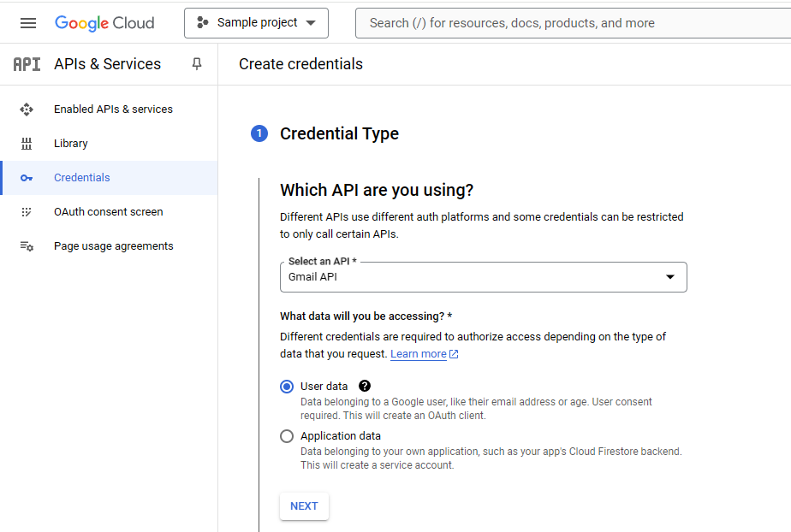Screen dimensions: 791x532
Task: Open the hamburger navigation menu
Action: pos(28,23)
